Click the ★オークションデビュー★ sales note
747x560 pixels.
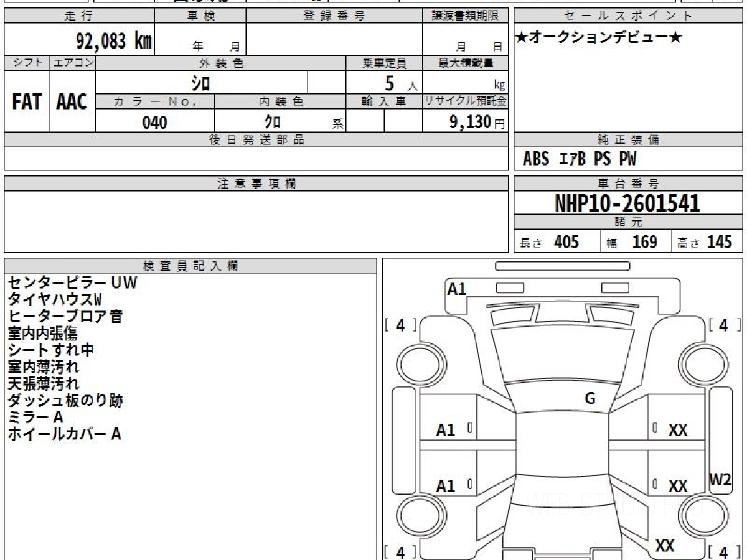[599, 38]
